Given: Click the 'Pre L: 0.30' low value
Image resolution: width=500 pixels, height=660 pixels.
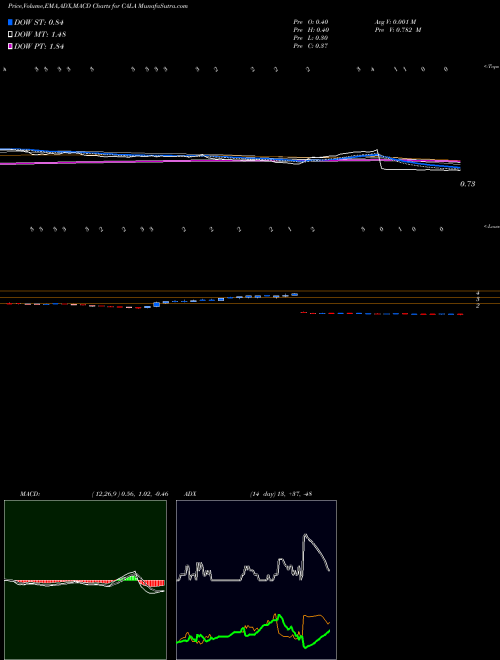Looking at the screenshot, I should pos(311,38).
